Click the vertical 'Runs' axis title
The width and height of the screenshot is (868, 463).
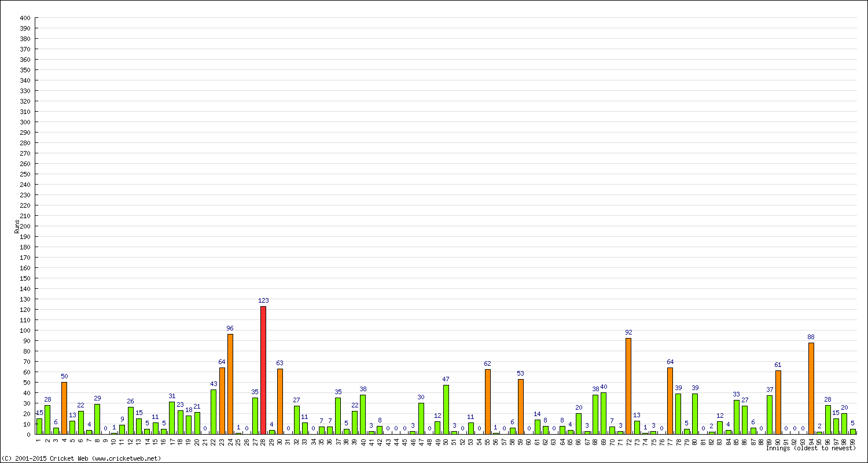click(17, 226)
